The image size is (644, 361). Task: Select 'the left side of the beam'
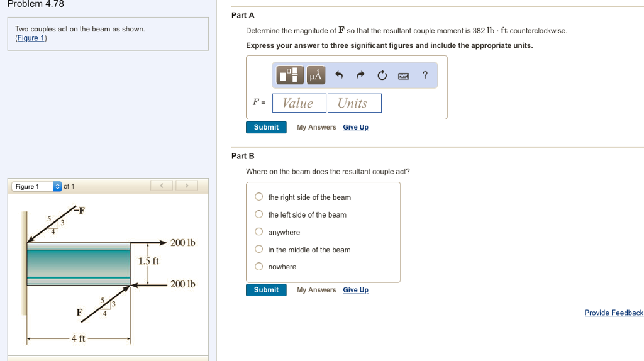click(258, 214)
